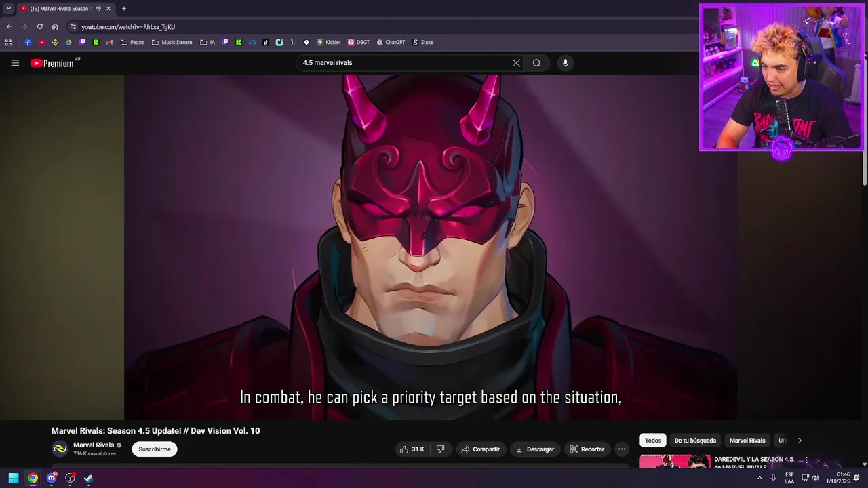Viewport: 868px width, 488px height.
Task: Reload the current page
Action: coord(40,27)
